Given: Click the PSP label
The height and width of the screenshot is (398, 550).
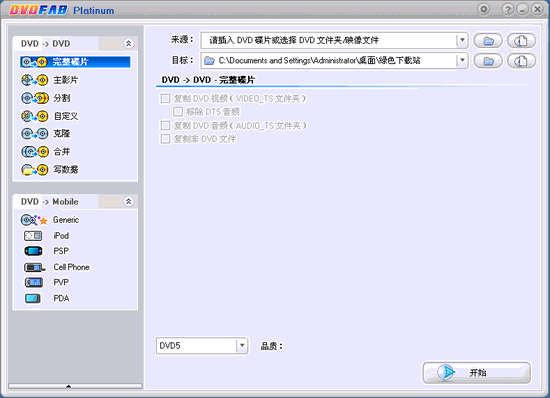Looking at the screenshot, I should (x=61, y=251).
